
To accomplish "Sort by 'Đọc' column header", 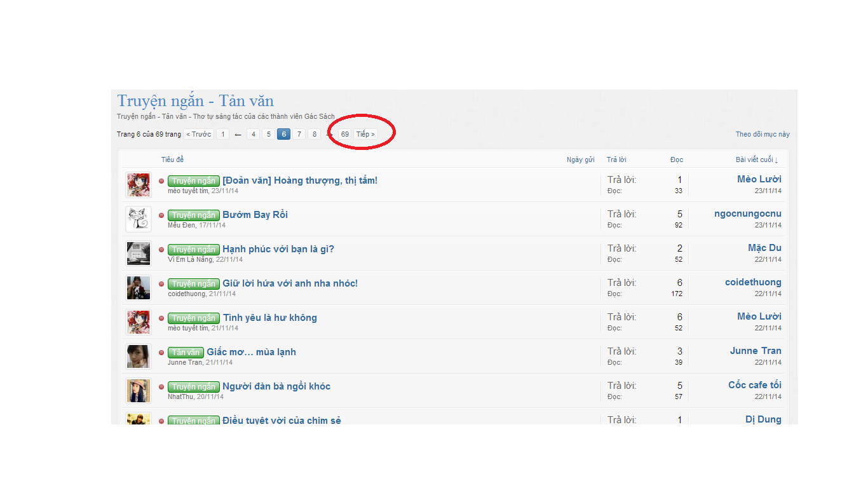I will pyautogui.click(x=677, y=159).
